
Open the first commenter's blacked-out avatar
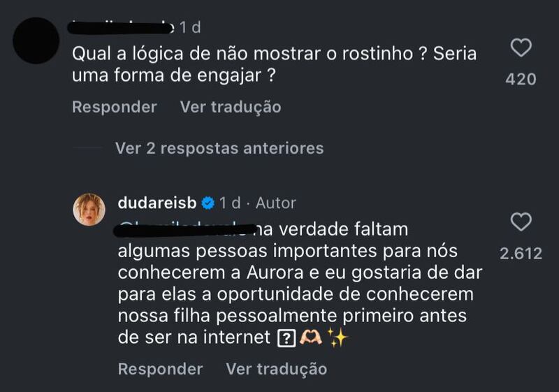point(36,41)
